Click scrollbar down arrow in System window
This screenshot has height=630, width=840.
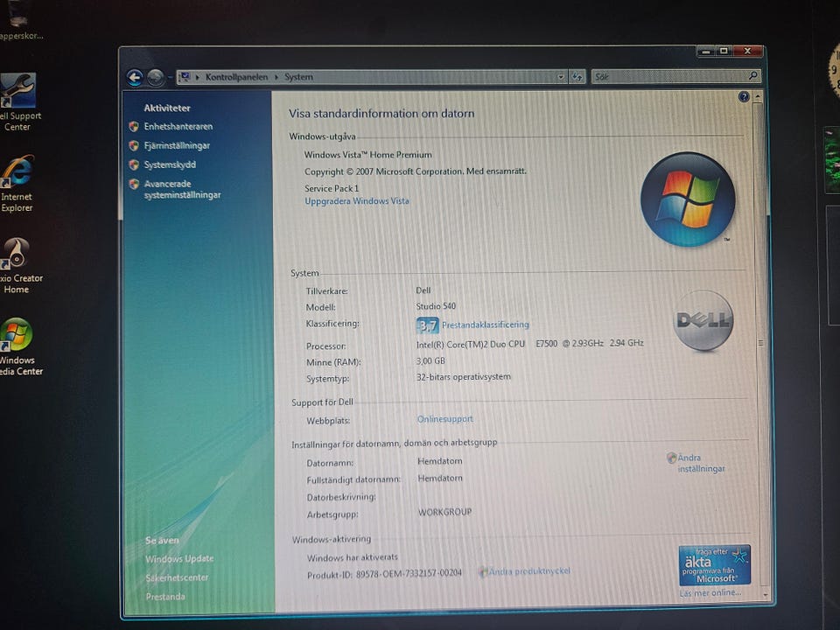765,595
